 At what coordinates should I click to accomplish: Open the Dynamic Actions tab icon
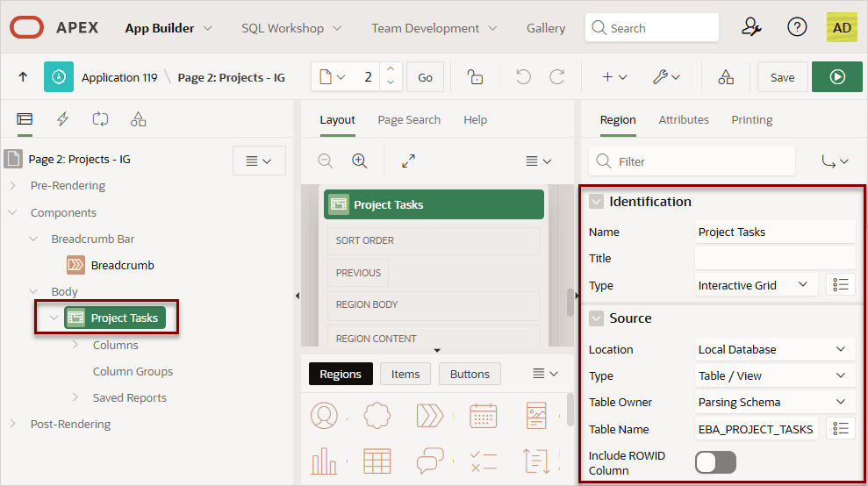pyautogui.click(x=62, y=119)
